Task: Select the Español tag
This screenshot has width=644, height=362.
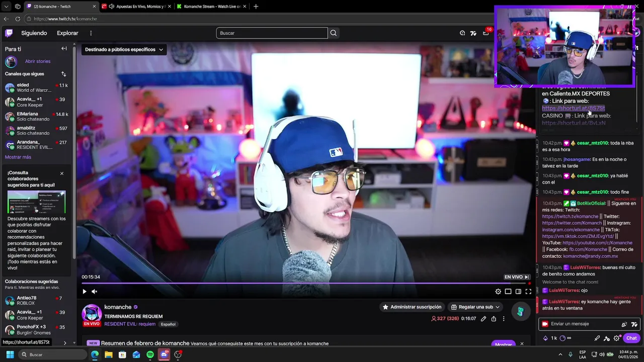Action: (x=168, y=324)
